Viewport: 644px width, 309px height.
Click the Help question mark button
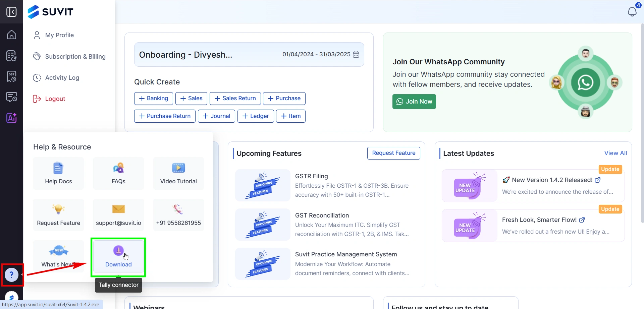coord(11,275)
